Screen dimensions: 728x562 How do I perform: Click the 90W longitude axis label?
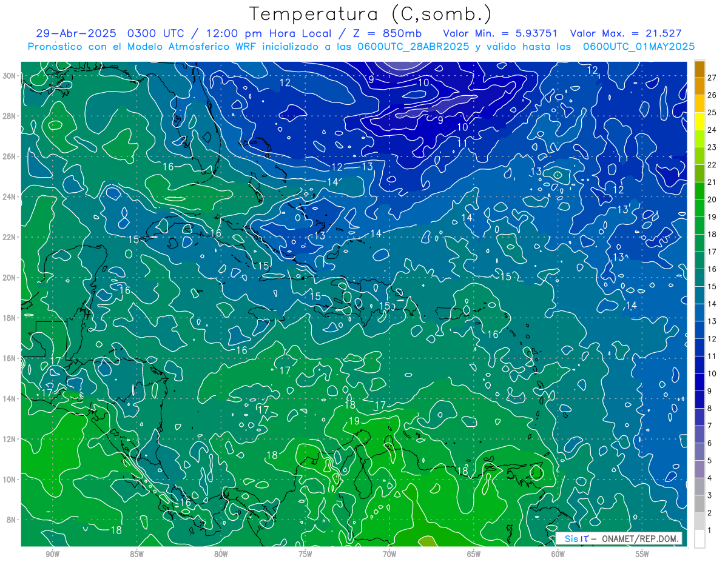53,554
